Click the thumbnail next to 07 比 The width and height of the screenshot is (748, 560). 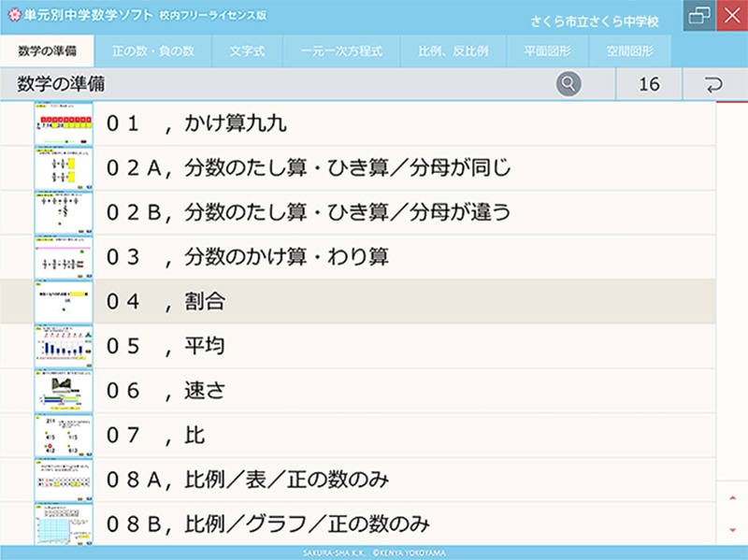[61, 436]
